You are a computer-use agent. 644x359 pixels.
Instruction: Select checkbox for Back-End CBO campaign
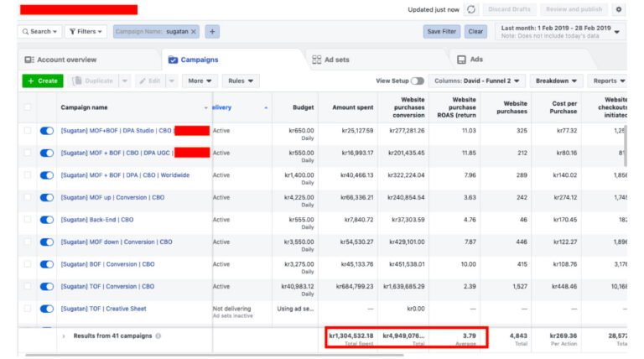click(28, 220)
